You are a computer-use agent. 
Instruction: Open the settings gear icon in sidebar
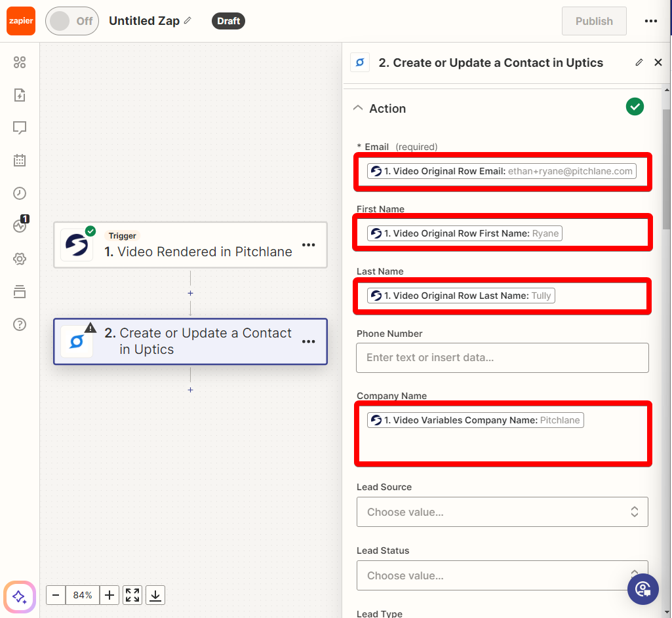tap(20, 259)
